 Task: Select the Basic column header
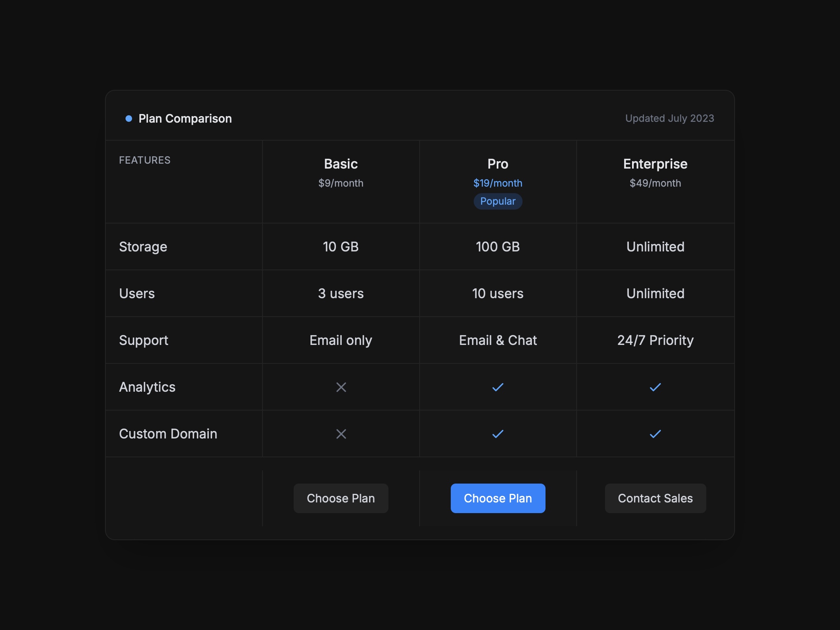coord(341,163)
